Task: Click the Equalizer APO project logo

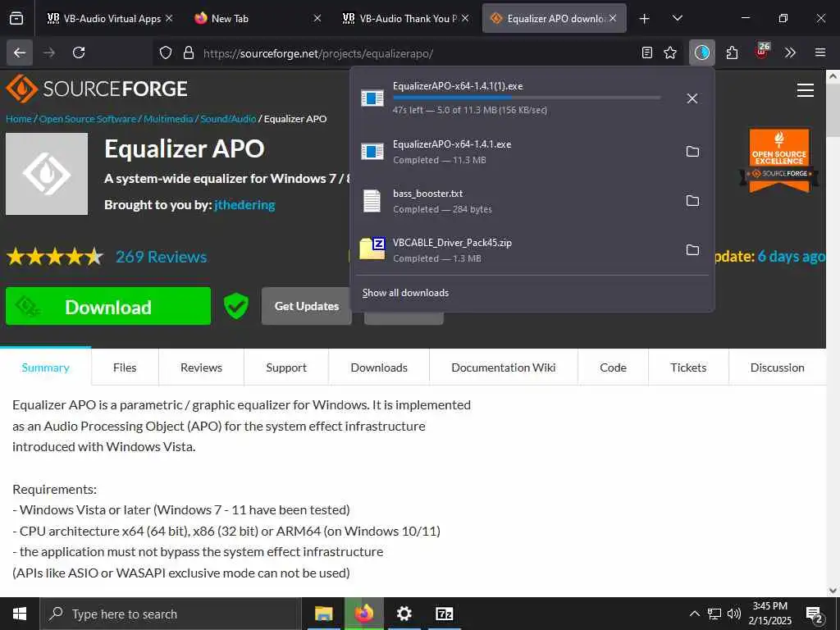Action: (x=47, y=174)
